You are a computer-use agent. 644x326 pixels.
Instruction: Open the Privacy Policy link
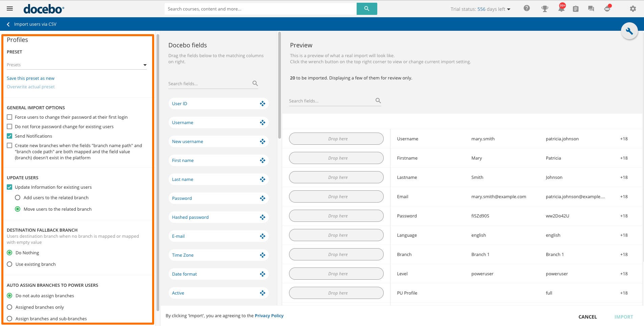[x=269, y=316]
